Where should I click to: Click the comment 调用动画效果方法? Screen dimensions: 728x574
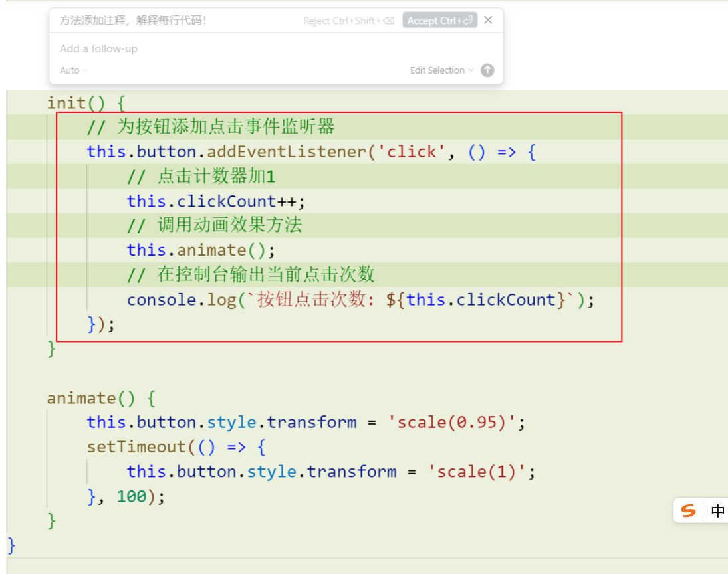coord(215,225)
